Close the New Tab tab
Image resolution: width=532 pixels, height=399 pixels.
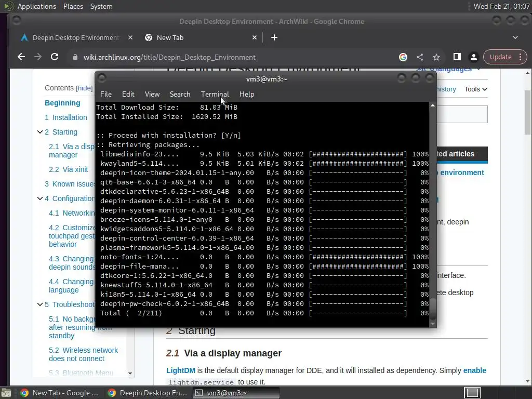point(255,37)
